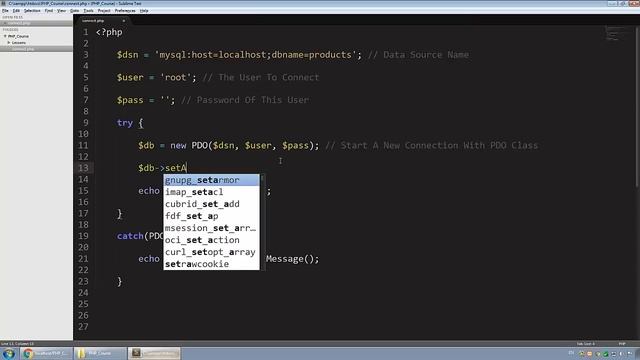Open the Preferences menu
The height and width of the screenshot is (360, 640).
pos(125,11)
